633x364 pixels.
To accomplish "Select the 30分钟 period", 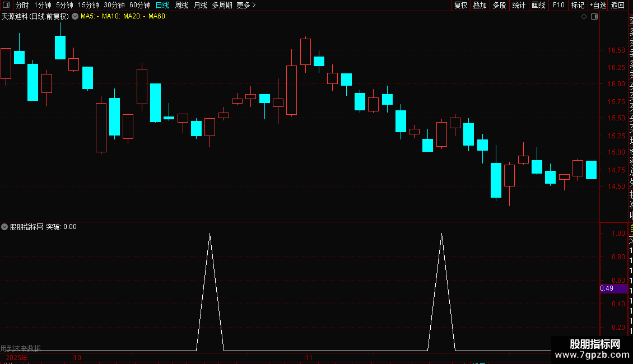I will tap(114, 5).
